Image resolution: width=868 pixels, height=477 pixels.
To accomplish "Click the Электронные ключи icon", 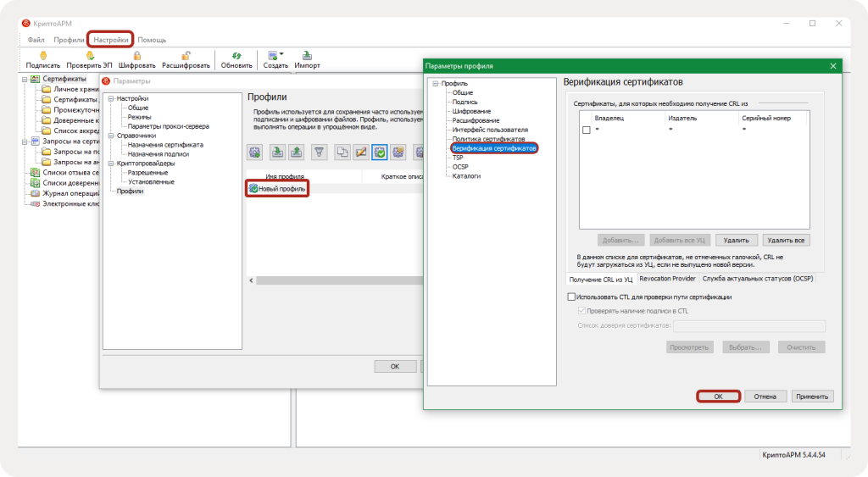I will [x=35, y=203].
